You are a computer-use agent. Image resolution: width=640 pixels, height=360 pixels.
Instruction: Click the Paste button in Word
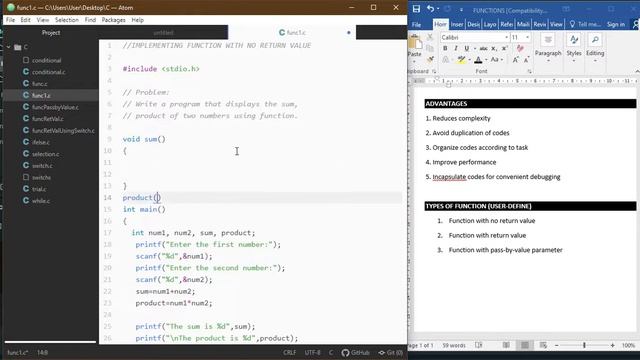415,47
